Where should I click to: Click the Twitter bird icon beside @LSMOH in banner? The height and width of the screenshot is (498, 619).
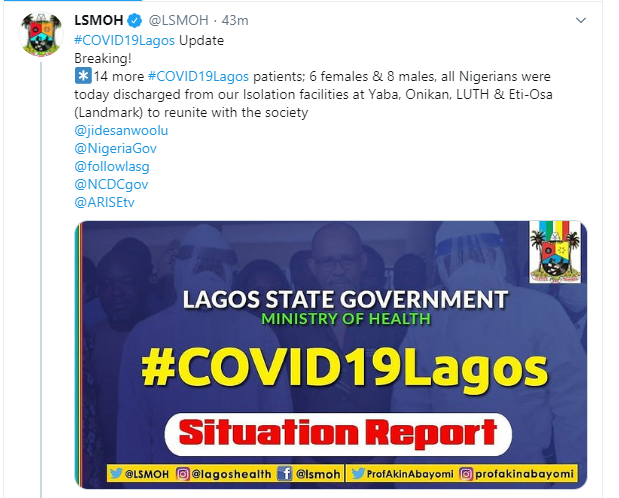116,473
